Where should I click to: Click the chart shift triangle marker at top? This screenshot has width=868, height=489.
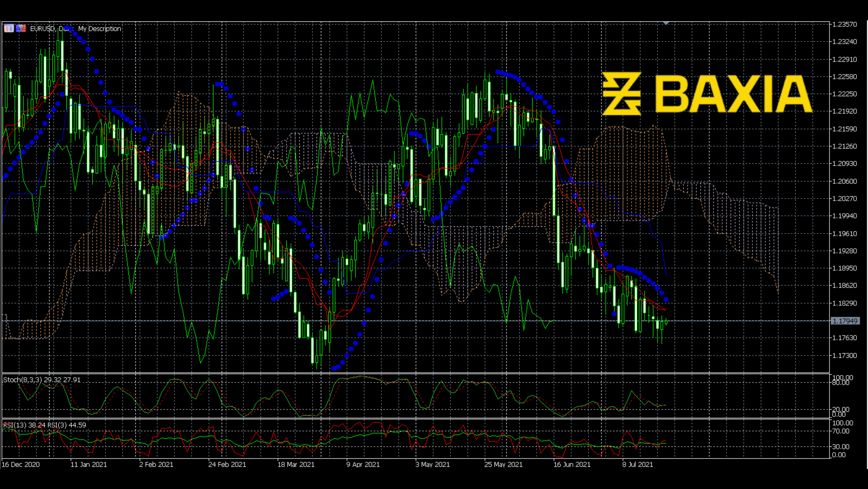666,23
